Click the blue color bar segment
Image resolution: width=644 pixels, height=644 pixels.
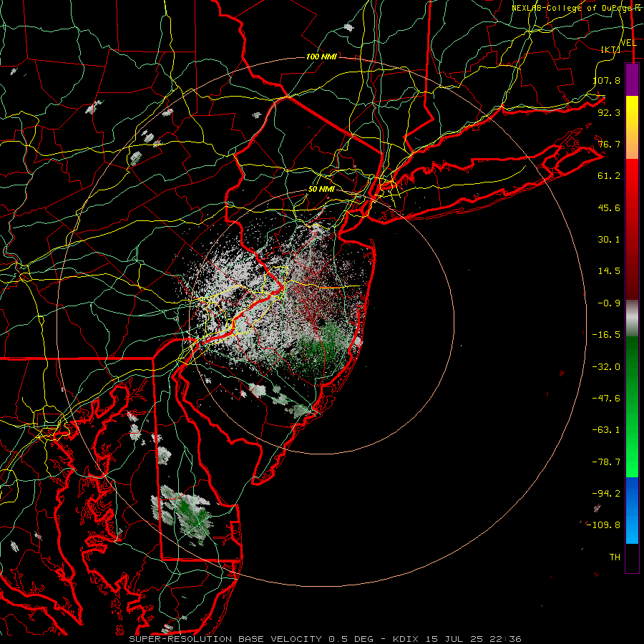(x=632, y=510)
